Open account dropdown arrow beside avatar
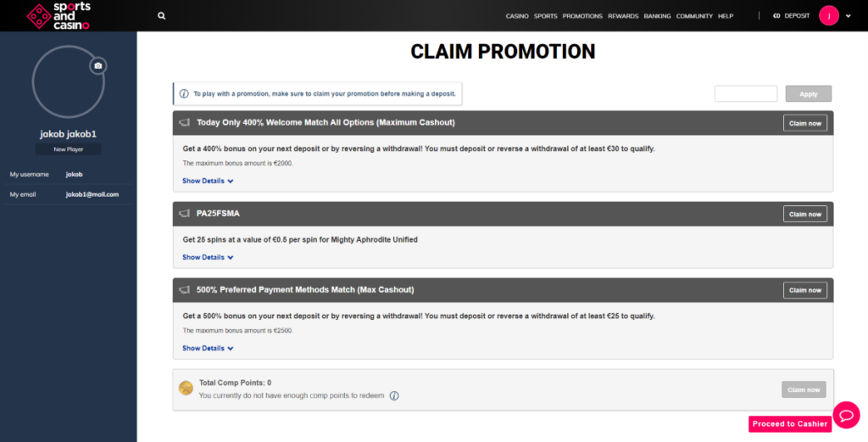This screenshot has width=868, height=442. tap(848, 16)
